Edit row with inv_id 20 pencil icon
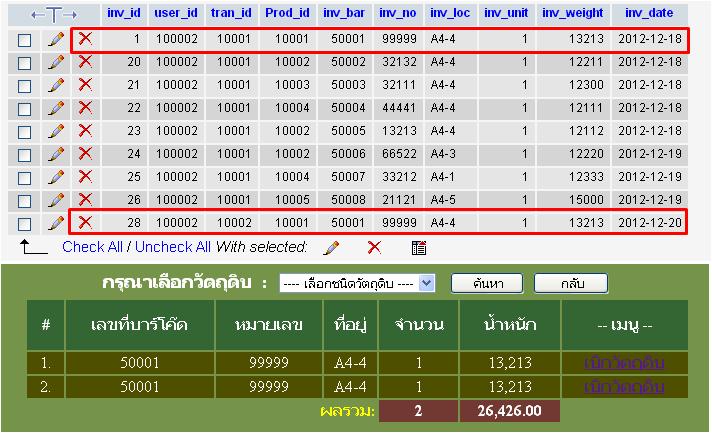The height and width of the screenshot is (433, 712). [x=56, y=62]
